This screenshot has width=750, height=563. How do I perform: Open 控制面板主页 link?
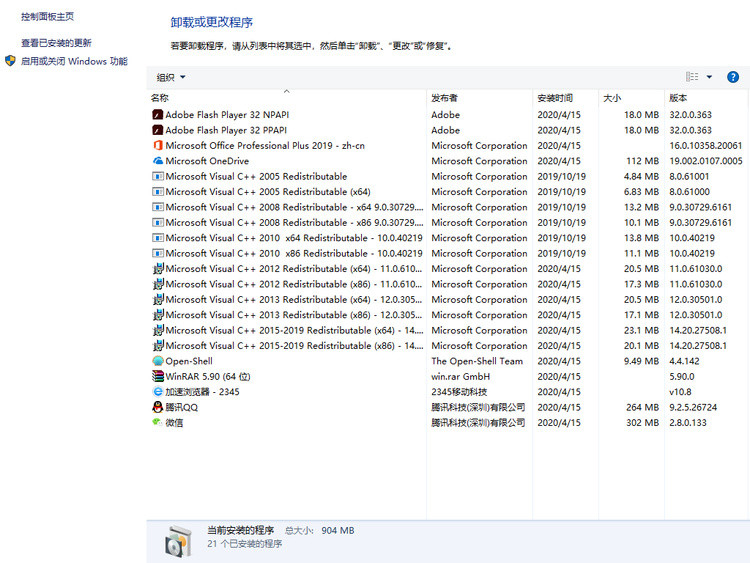coord(47,17)
